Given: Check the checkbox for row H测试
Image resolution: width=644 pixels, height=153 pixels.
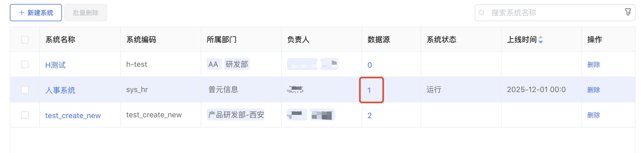Looking at the screenshot, I should tap(25, 64).
